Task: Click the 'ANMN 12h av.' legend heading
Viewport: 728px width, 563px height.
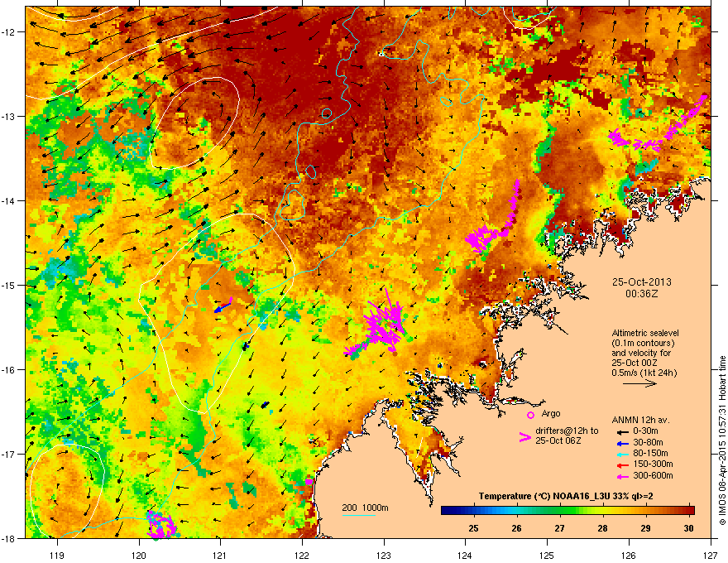Action: (640, 420)
